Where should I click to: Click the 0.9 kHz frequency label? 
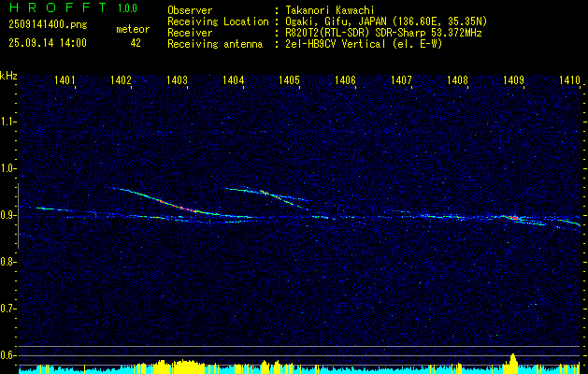pos(7,215)
